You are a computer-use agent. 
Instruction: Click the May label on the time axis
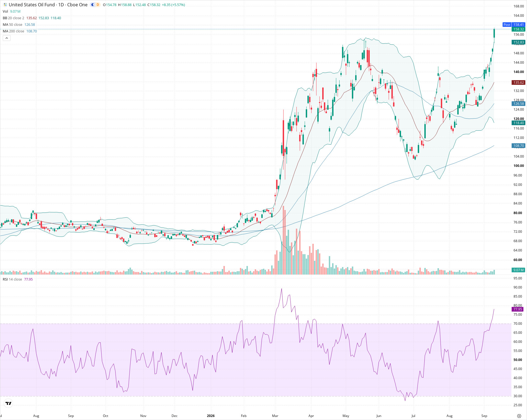point(346,416)
